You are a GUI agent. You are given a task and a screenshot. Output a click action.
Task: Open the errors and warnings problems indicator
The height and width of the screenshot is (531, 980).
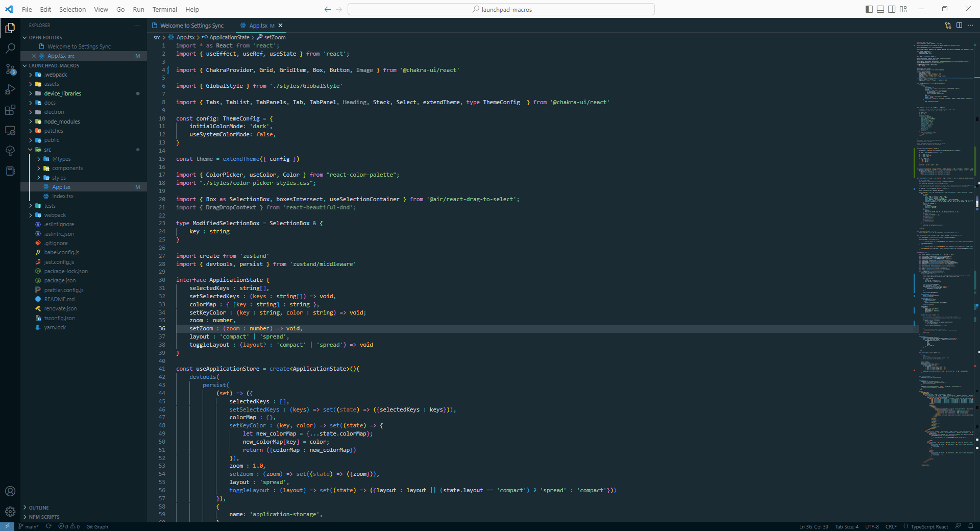click(69, 526)
